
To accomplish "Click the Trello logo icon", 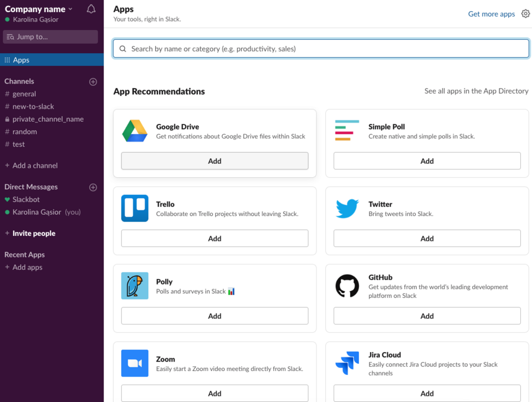I will click(x=135, y=208).
